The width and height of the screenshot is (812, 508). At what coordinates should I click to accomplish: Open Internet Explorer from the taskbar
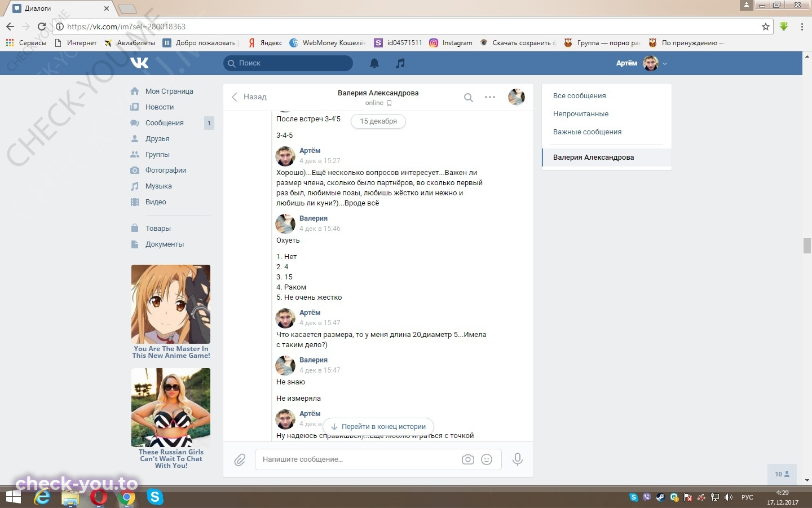[x=42, y=497]
